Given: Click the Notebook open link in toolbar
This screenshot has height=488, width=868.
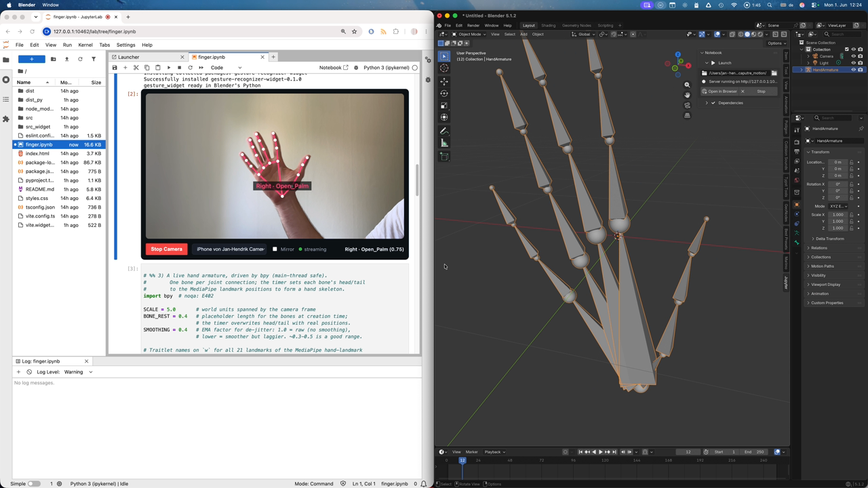Looking at the screenshot, I should tap(334, 68).
